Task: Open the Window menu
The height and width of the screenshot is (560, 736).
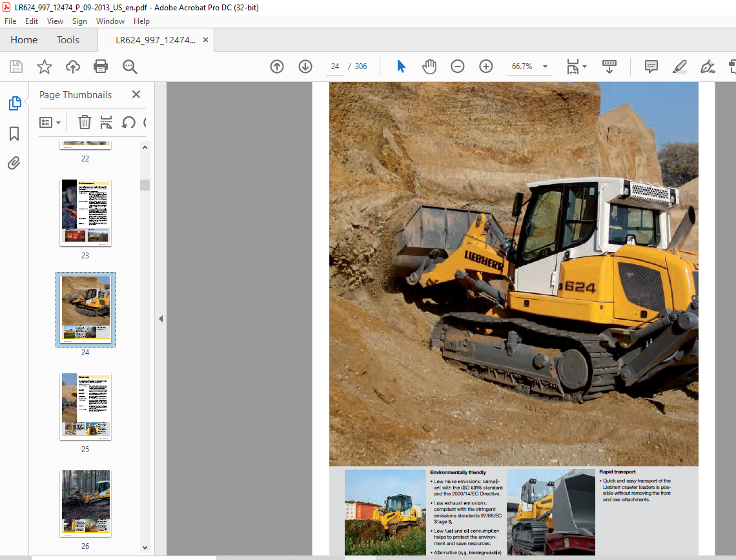Action: 110,21
